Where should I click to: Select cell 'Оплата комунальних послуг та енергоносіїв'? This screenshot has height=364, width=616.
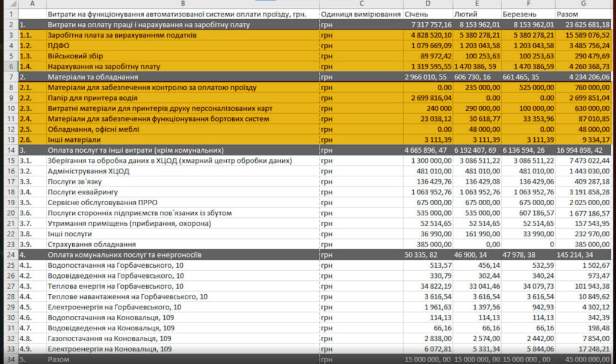pos(183,254)
